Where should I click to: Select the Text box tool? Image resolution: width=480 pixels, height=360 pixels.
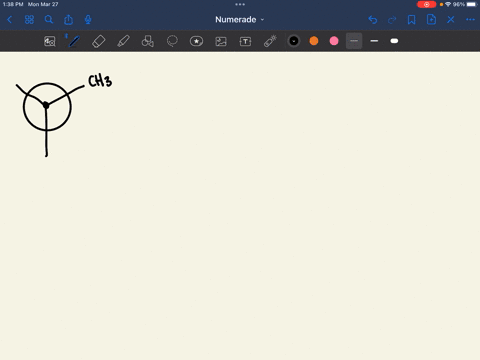click(x=245, y=41)
